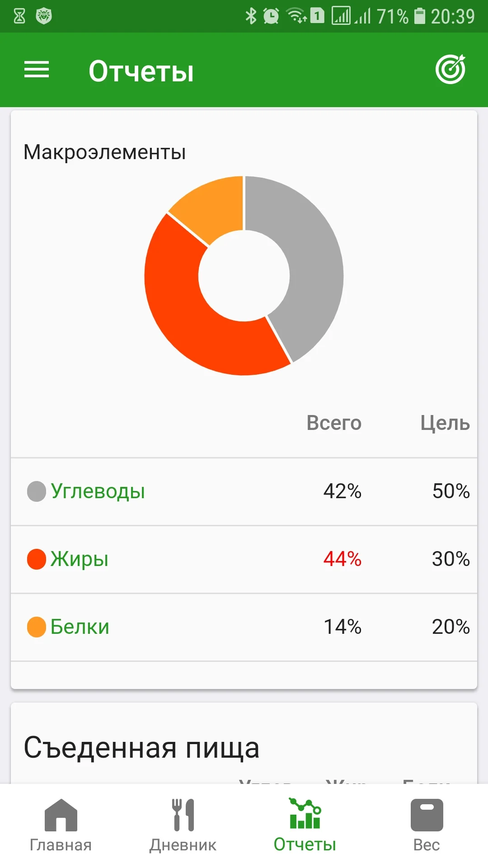The height and width of the screenshot is (868, 488).
Task: Tap the Главная home icon
Action: click(x=61, y=815)
